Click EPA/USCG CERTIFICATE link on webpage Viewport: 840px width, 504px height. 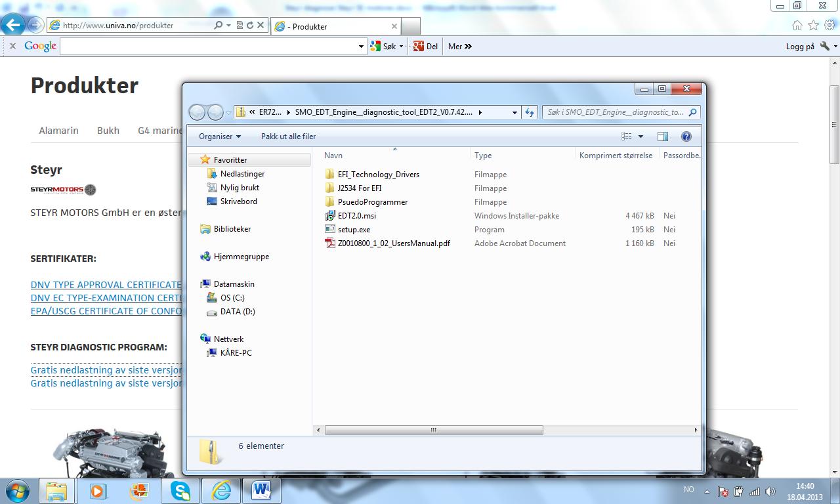(106, 311)
